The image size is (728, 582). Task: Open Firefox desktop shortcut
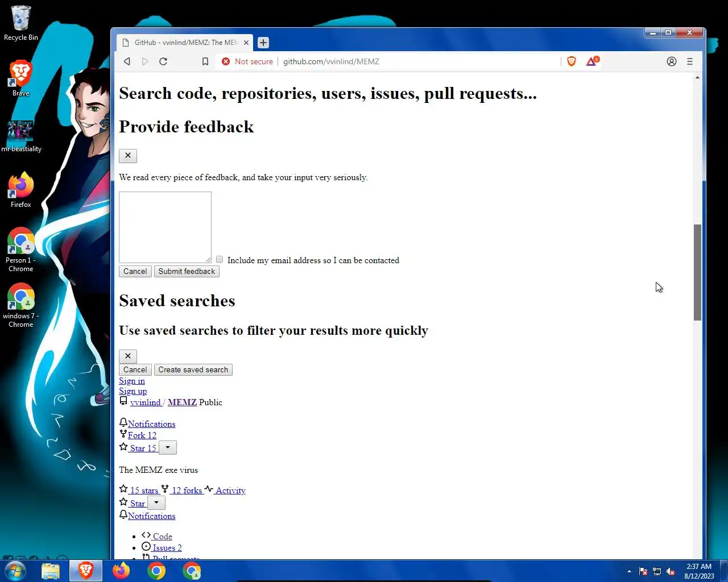[x=20, y=190]
